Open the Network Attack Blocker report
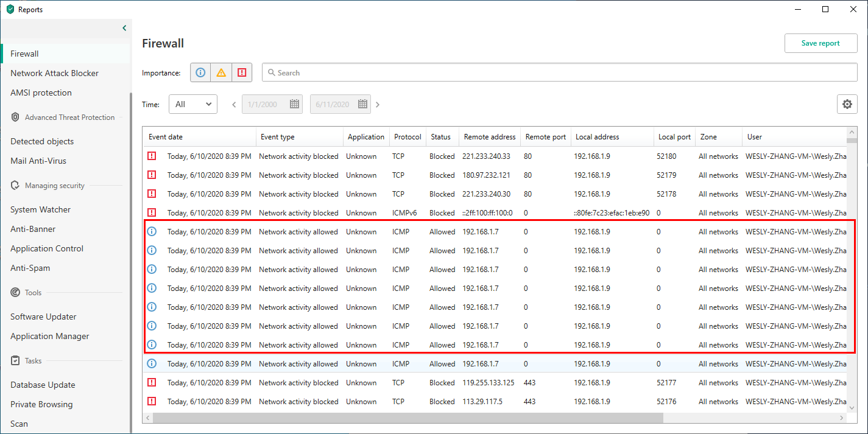This screenshot has width=868, height=434. tap(54, 73)
